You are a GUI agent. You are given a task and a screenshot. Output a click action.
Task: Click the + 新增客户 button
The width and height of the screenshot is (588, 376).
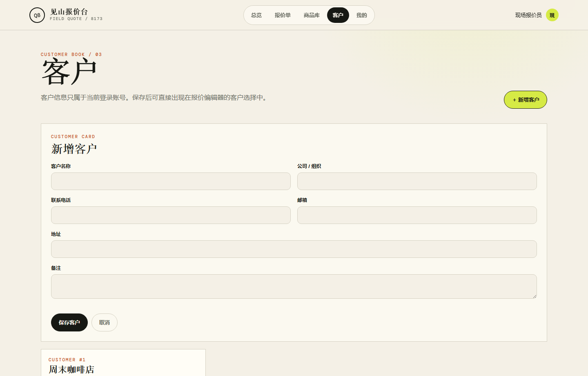tap(526, 100)
